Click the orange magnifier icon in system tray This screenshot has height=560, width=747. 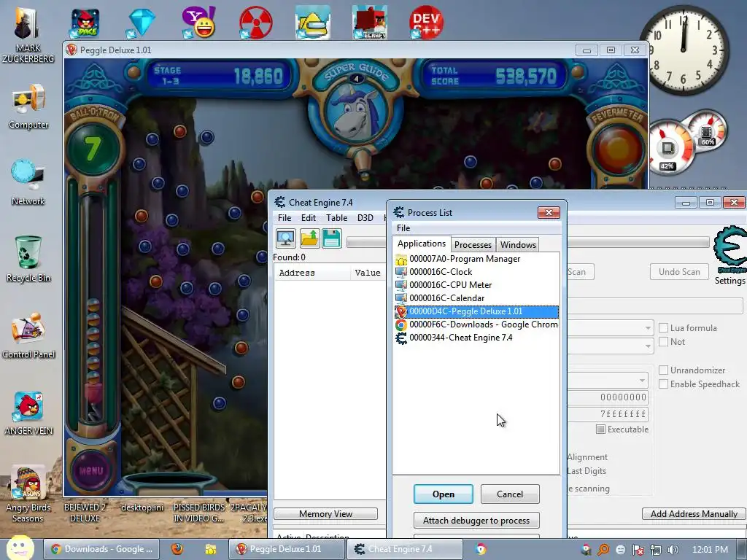[x=603, y=550]
